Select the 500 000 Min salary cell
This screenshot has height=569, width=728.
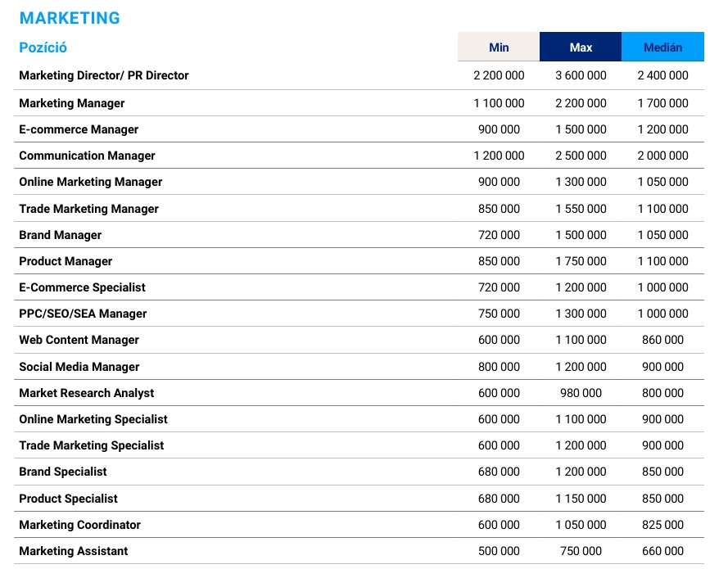click(x=499, y=551)
